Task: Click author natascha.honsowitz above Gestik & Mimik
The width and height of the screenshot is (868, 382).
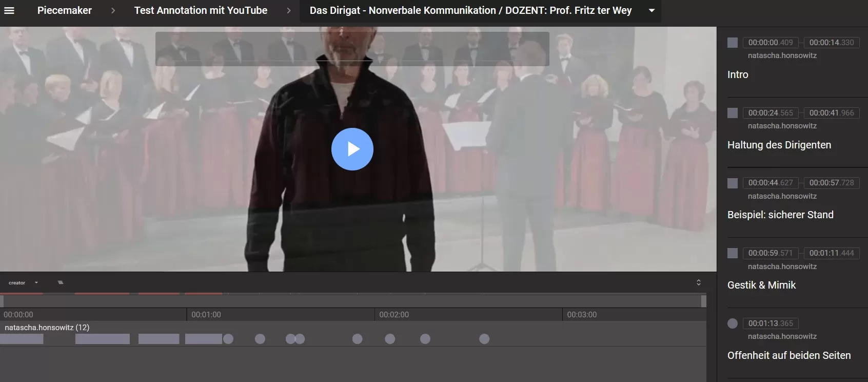Action: click(782, 266)
